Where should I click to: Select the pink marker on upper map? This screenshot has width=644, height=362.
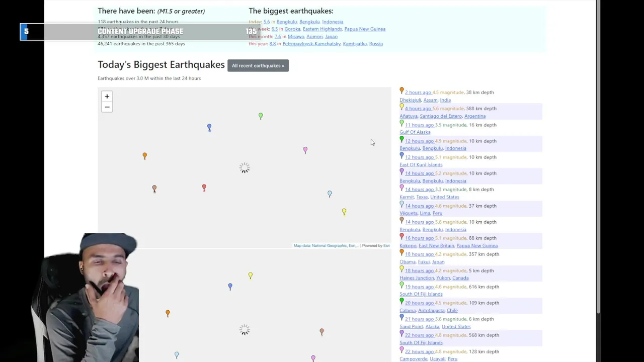(x=305, y=150)
